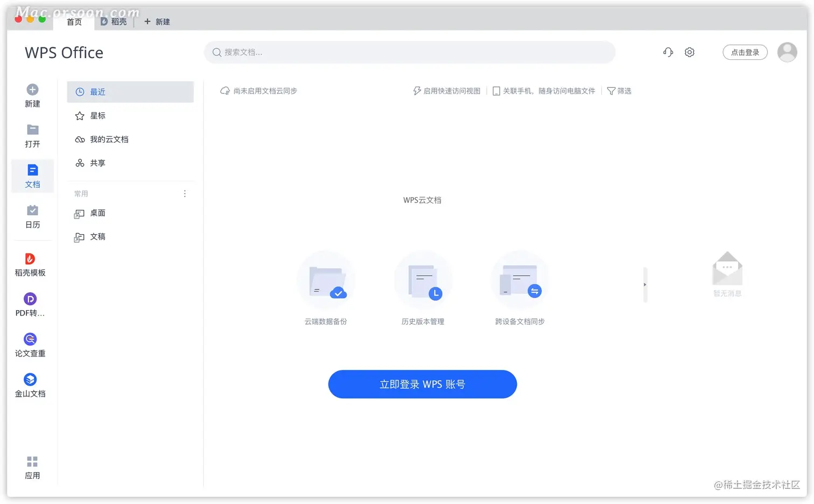Open 桌面 folder shortcut
Viewport: 814px width, 504px height.
[x=130, y=213]
